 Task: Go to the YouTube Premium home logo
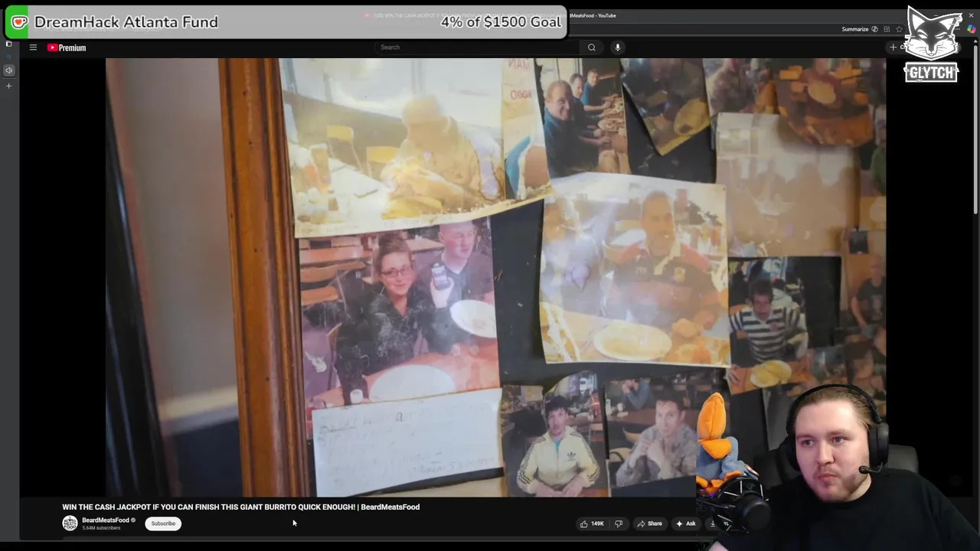[67, 47]
